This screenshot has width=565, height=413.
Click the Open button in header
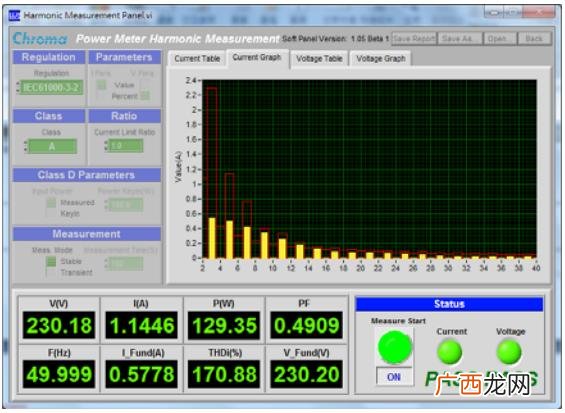coord(500,38)
